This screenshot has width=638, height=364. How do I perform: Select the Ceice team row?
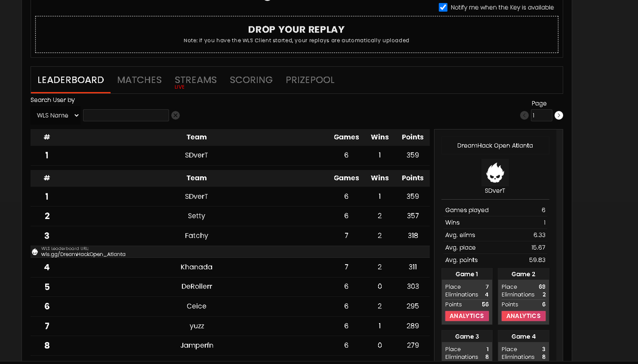230,306
